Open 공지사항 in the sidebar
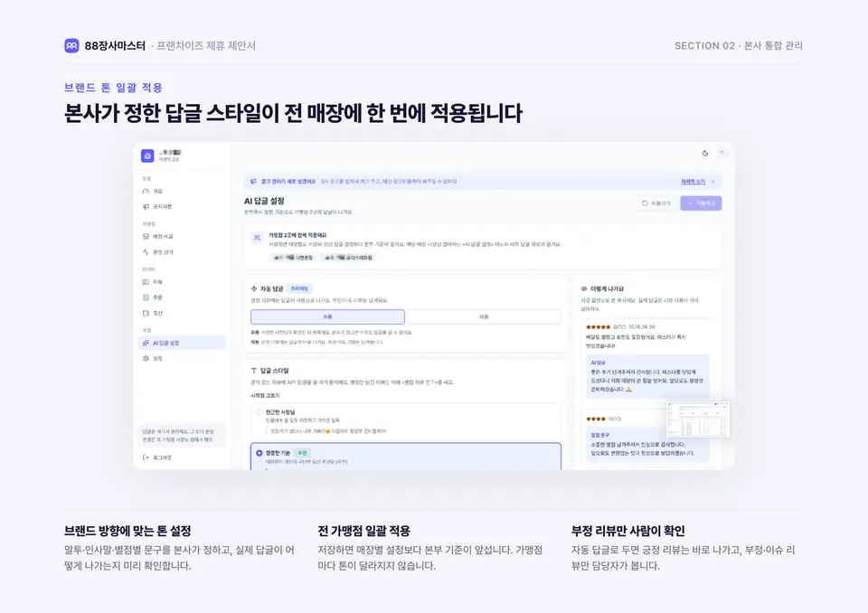Image resolution: width=868 pixels, height=613 pixels. point(182,206)
